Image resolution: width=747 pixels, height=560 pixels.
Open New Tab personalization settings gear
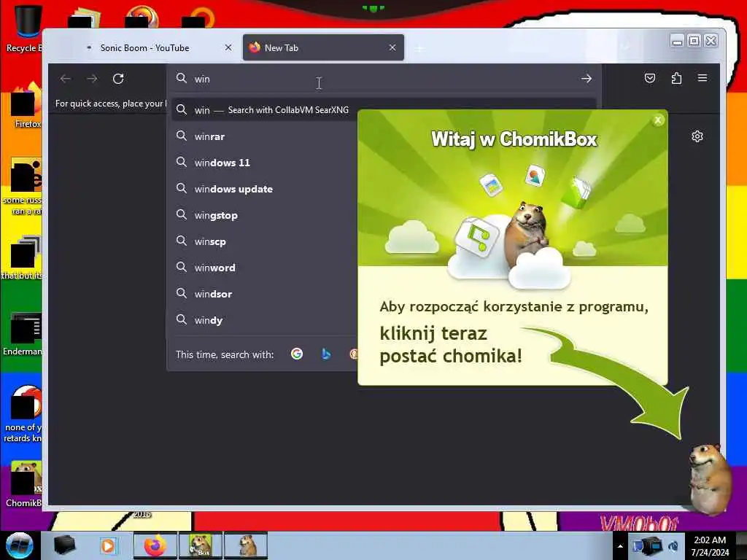point(697,136)
